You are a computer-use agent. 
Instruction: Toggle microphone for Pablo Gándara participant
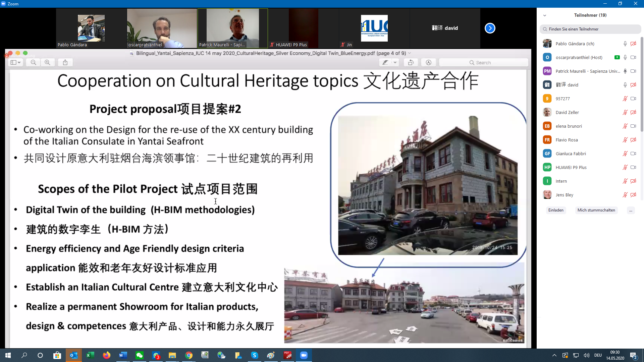coord(625,44)
